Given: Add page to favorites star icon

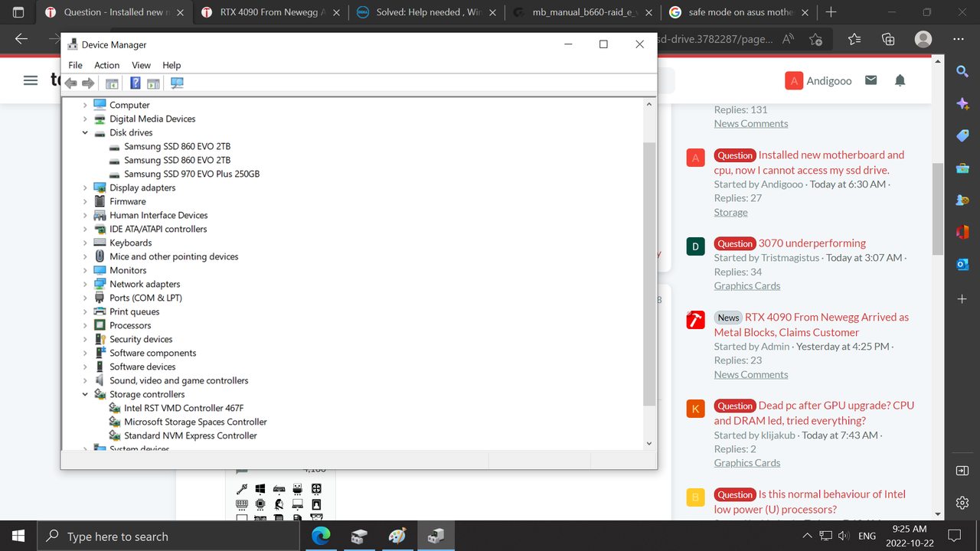Looking at the screenshot, I should click(816, 39).
